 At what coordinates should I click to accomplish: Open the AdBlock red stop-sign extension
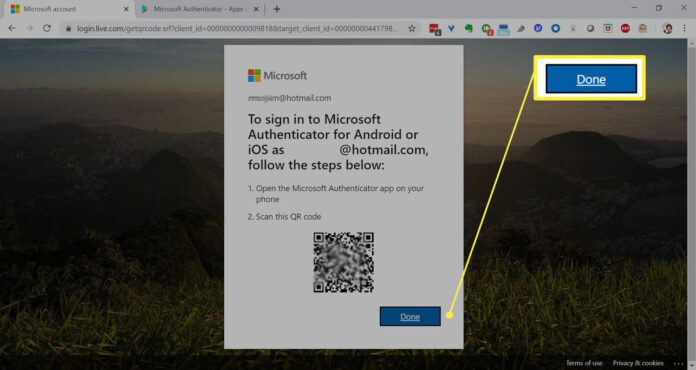click(625, 28)
